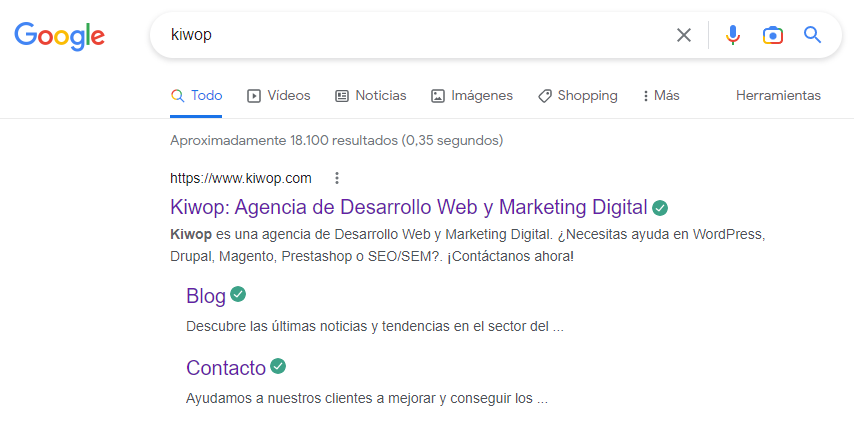Click the green check badge next to Blog

tap(237, 294)
